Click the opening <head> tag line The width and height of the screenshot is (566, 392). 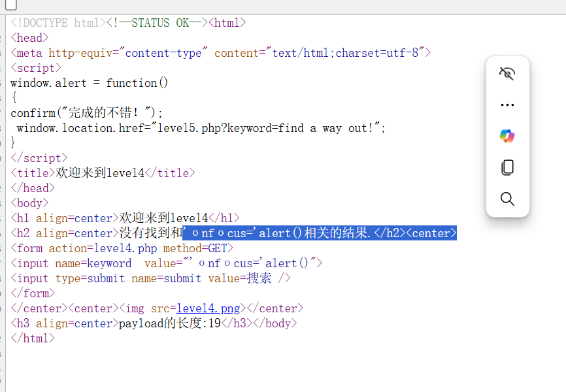point(29,38)
